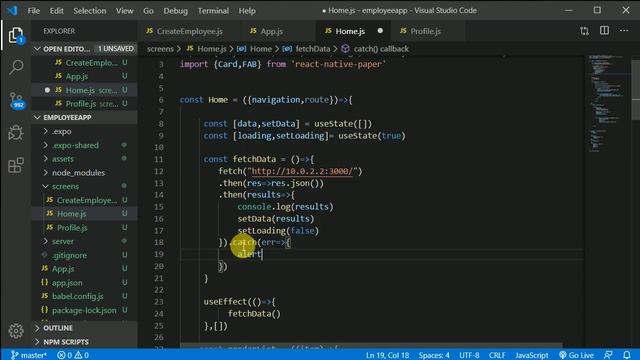Select Home.js under screens folder
The height and width of the screenshot is (360, 640).
[84, 213]
